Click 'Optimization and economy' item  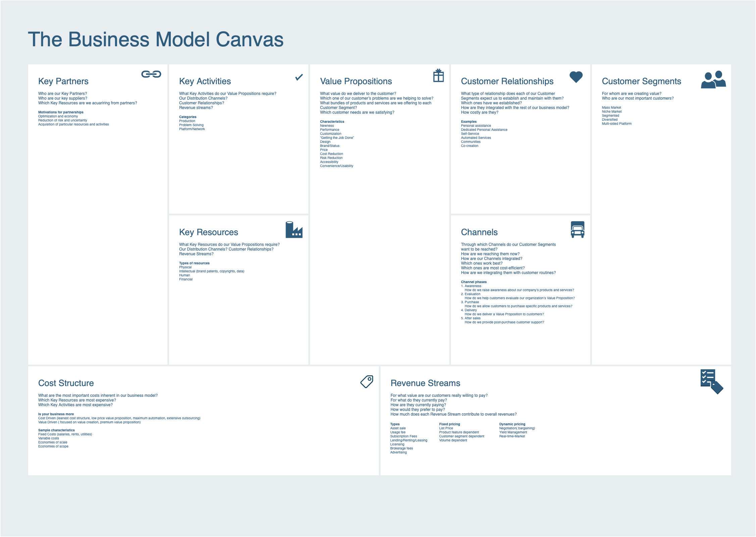coord(58,116)
